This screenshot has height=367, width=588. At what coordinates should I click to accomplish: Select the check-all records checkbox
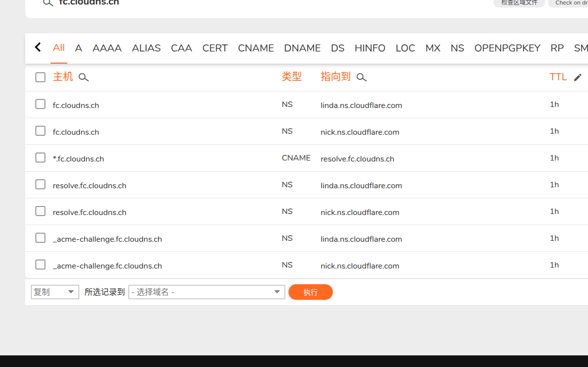pos(40,77)
